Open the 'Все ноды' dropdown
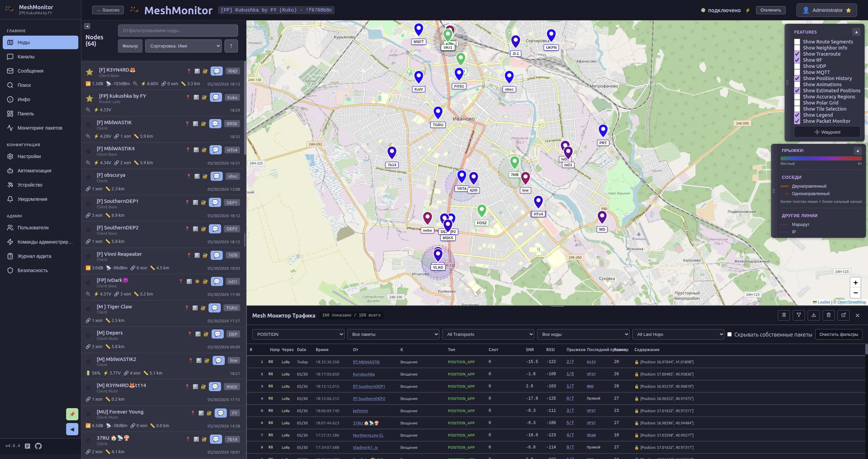Viewport: 868px width, 459px height. click(x=583, y=334)
